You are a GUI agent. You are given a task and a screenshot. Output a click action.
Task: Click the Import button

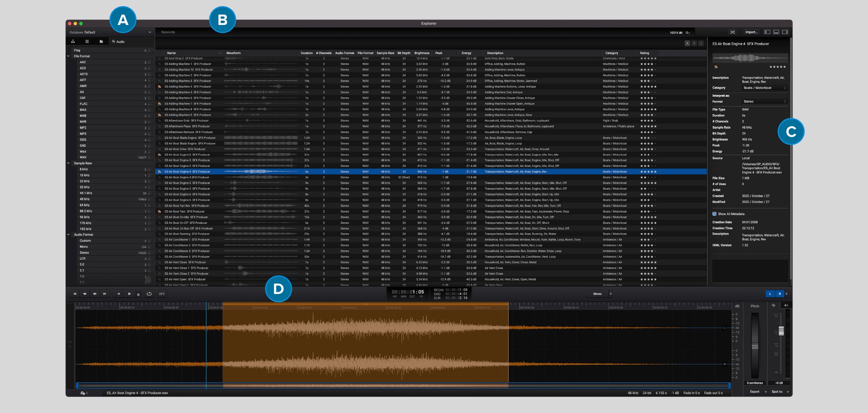752,32
